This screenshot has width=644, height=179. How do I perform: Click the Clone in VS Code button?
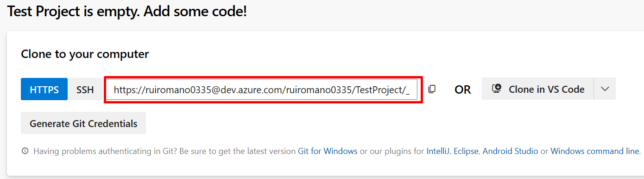click(x=537, y=89)
